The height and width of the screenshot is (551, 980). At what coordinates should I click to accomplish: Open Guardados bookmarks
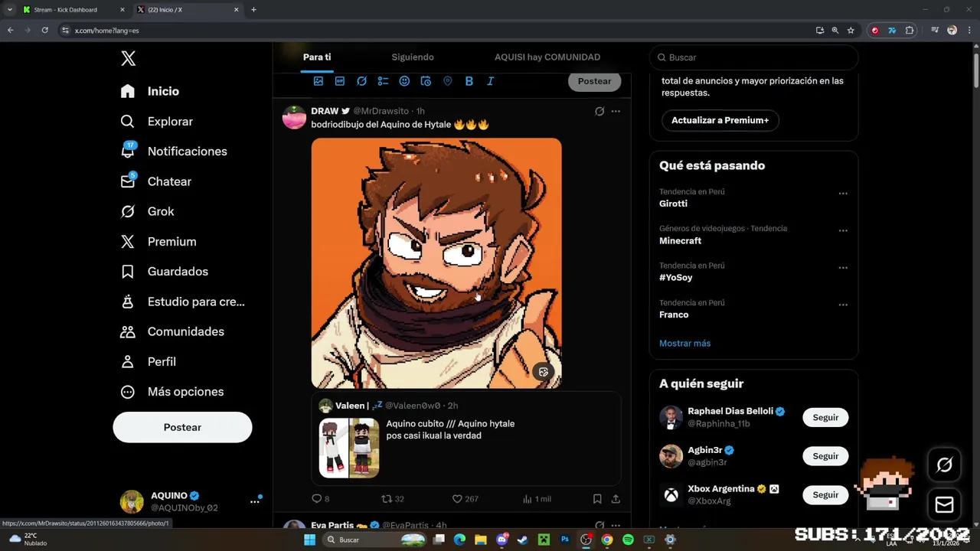tap(165, 271)
